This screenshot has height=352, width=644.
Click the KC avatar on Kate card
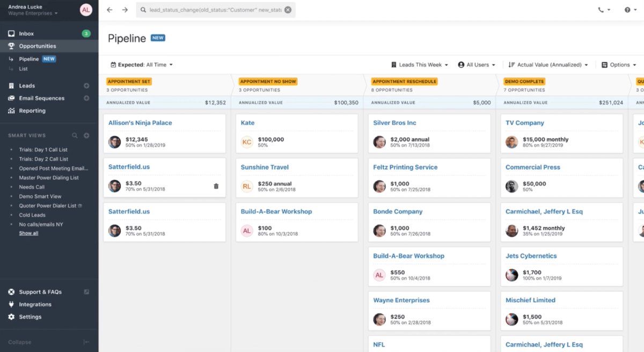click(247, 142)
